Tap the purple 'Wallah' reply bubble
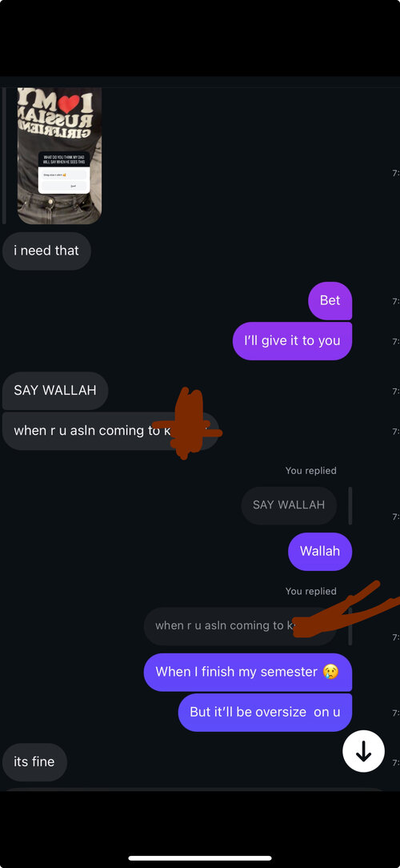Screen dimensions: 400x868 (x=320, y=552)
